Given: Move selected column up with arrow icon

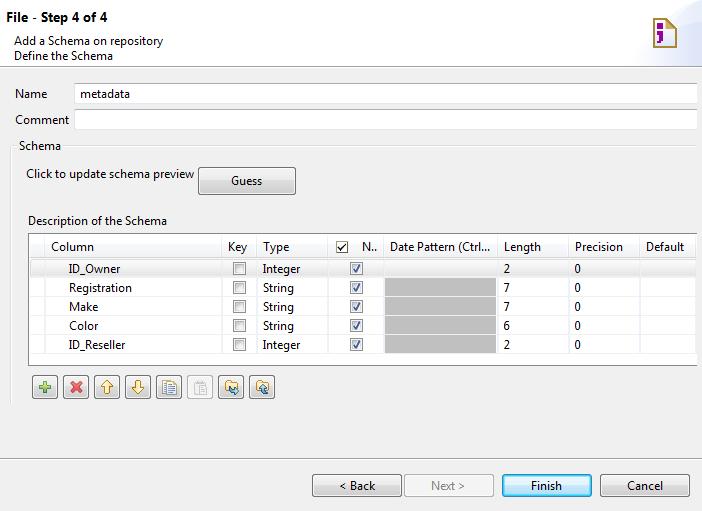Looking at the screenshot, I should [x=107, y=388].
